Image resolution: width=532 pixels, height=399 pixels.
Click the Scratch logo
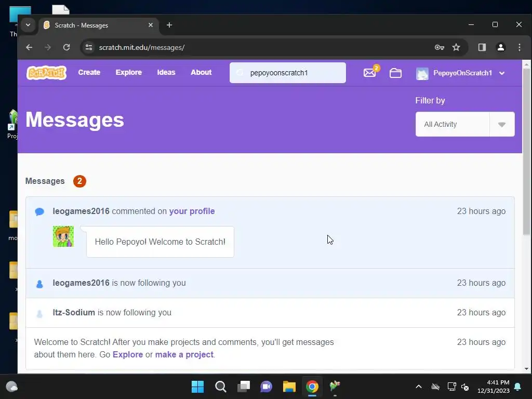(46, 73)
